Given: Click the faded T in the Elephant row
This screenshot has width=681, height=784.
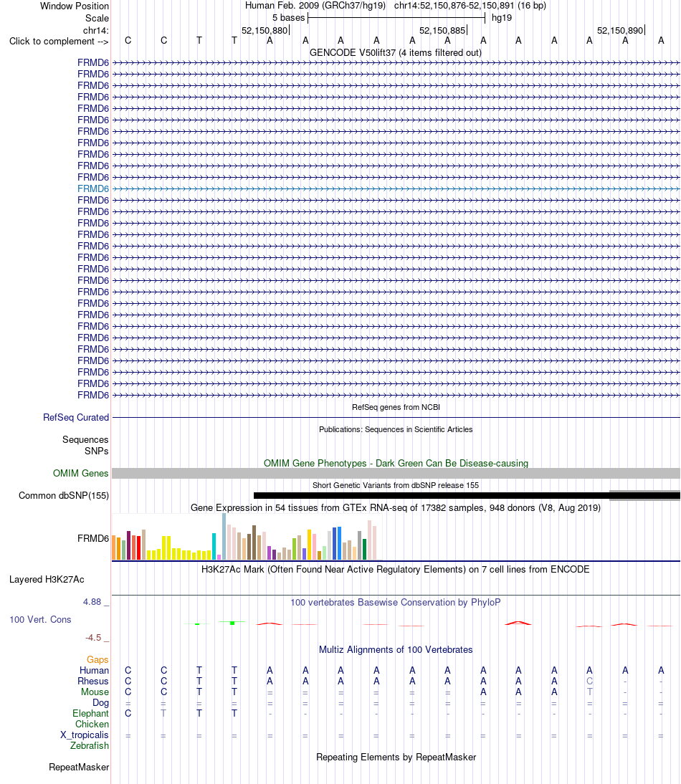Looking at the screenshot, I should pos(163,714).
